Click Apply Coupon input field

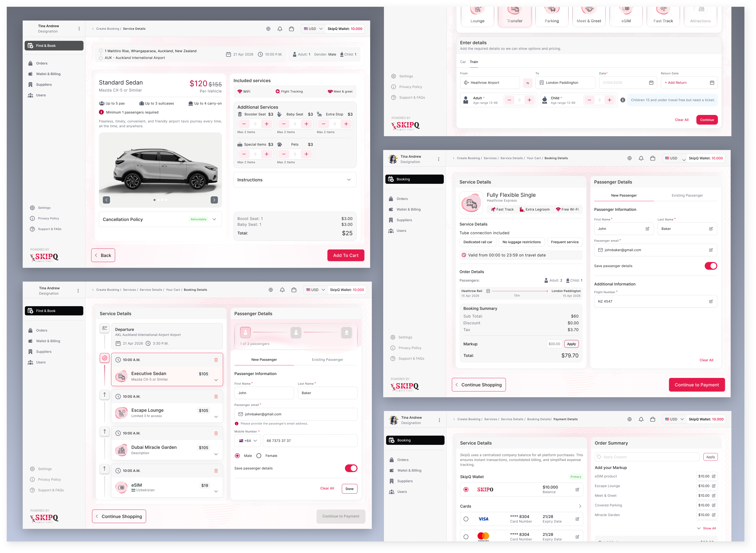tap(647, 457)
